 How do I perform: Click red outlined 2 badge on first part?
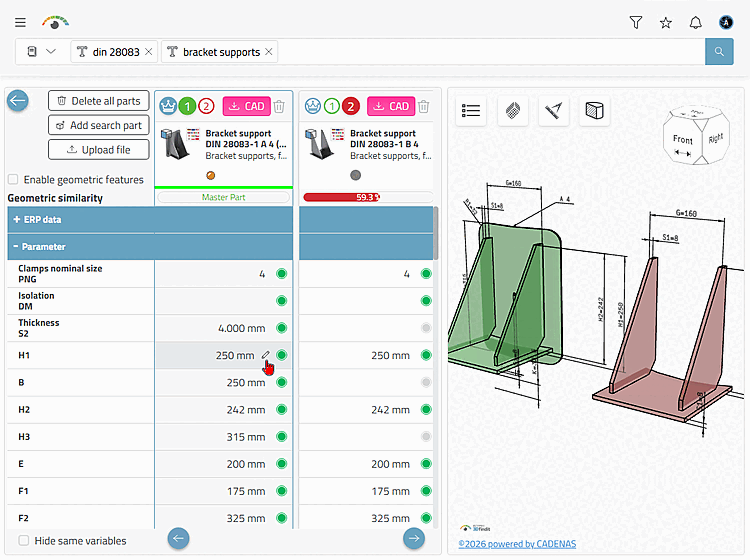tap(206, 106)
